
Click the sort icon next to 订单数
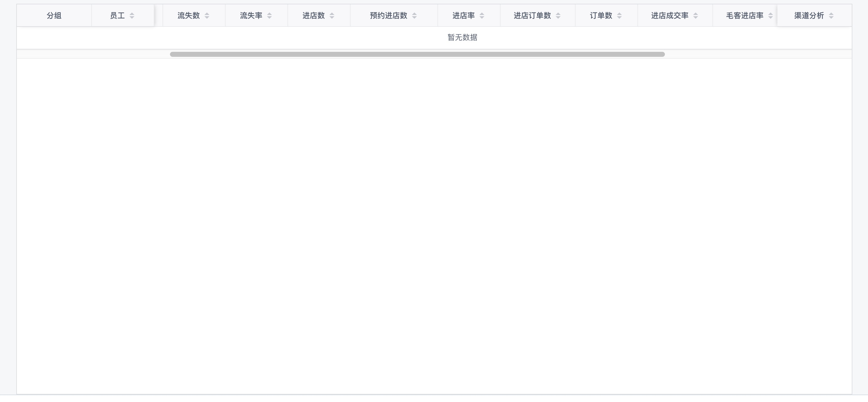click(619, 15)
